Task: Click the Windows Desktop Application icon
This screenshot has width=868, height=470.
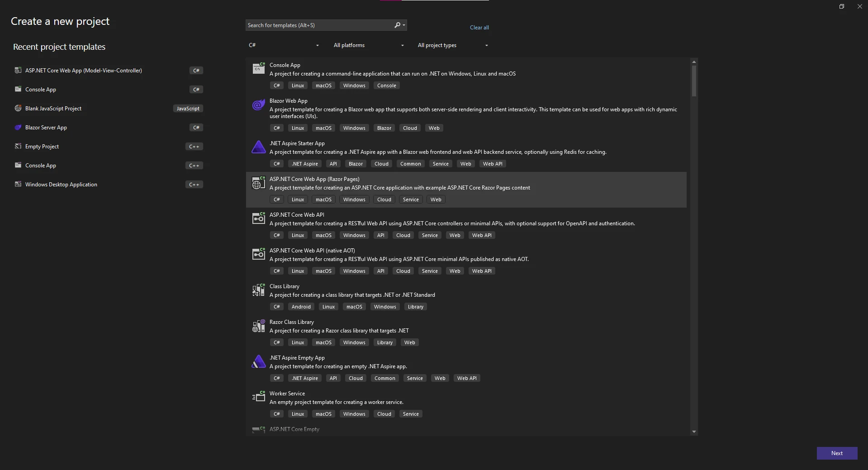Action: (x=18, y=184)
